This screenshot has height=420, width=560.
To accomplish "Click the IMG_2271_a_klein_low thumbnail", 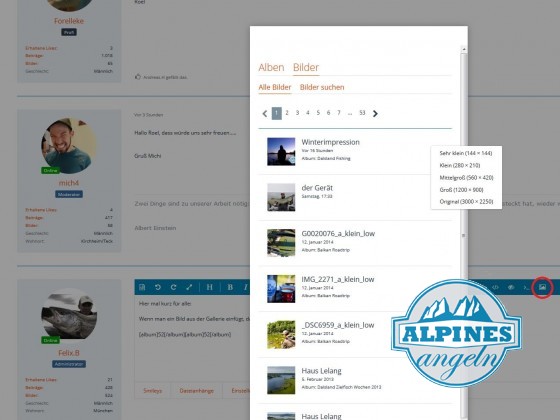I will (281, 289).
